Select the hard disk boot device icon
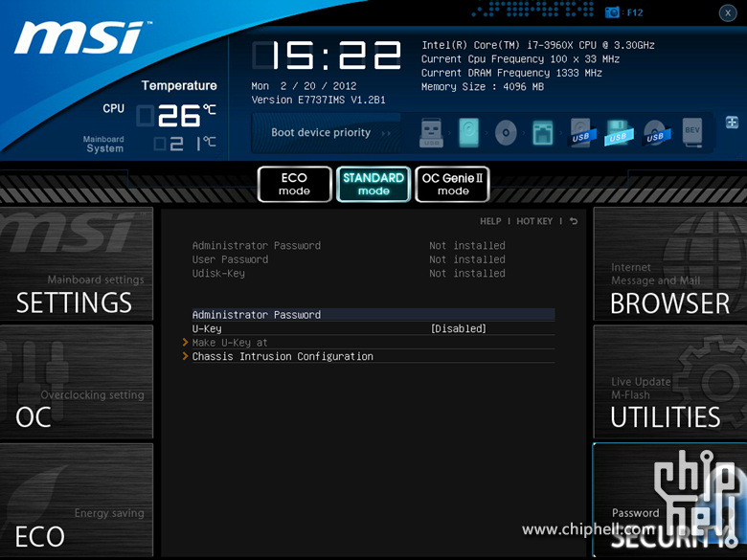Viewport: 747px width, 560px height. coord(468,133)
